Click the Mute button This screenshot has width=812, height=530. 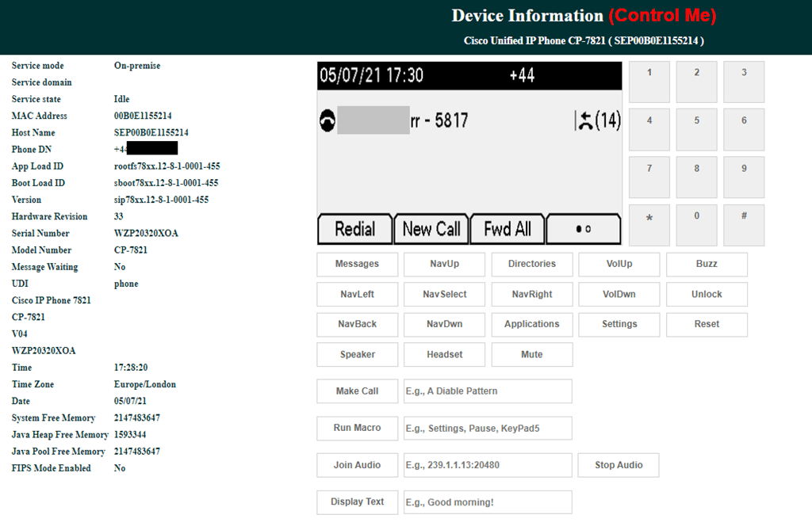(532, 355)
